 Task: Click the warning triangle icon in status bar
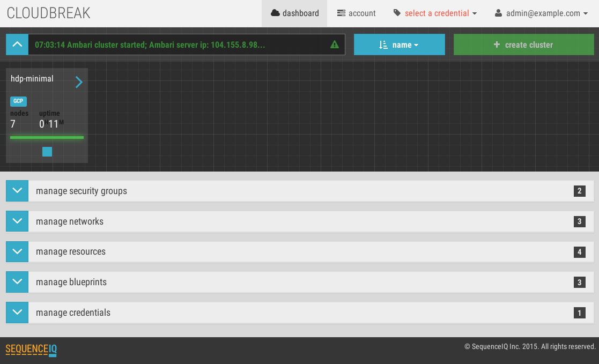click(x=335, y=45)
